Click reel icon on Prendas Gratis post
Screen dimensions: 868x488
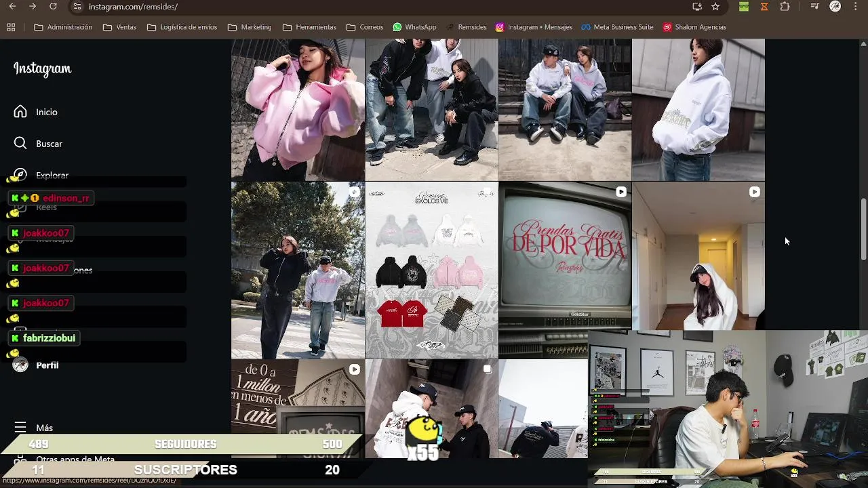[620, 192]
